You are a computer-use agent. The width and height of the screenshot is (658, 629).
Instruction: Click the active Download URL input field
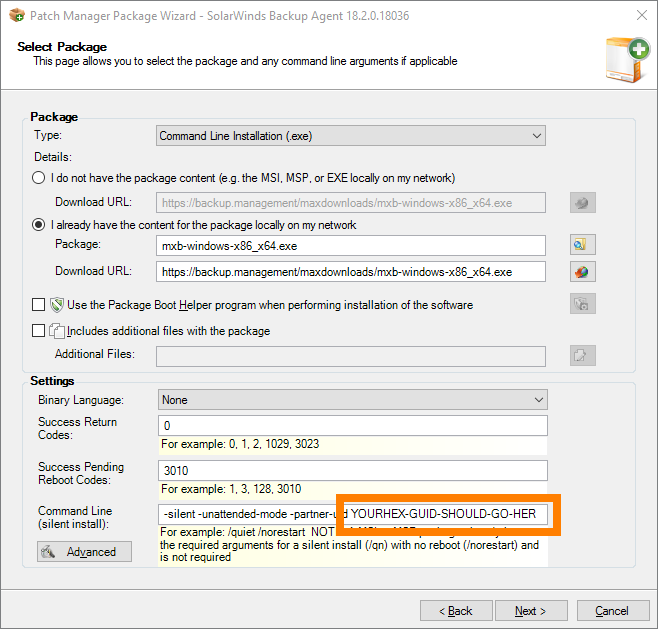coord(351,271)
